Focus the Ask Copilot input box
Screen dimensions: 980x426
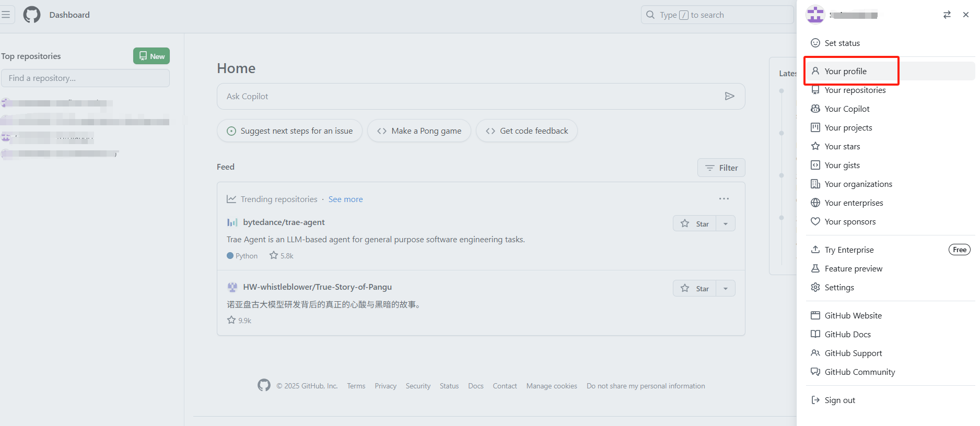tap(481, 96)
